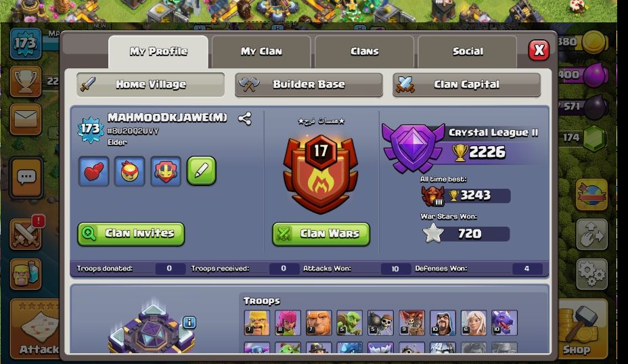Image resolution: width=628 pixels, height=364 pixels.
Task: Click the Clan Wars button
Action: point(321,234)
